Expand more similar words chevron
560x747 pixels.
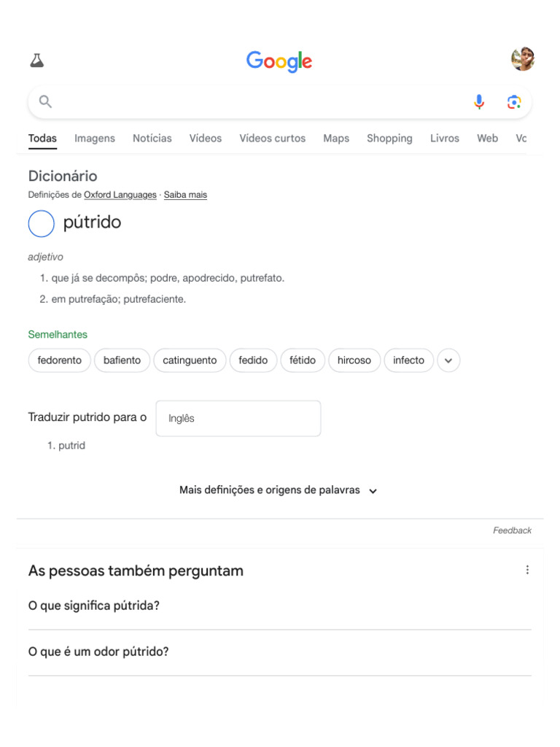click(449, 360)
